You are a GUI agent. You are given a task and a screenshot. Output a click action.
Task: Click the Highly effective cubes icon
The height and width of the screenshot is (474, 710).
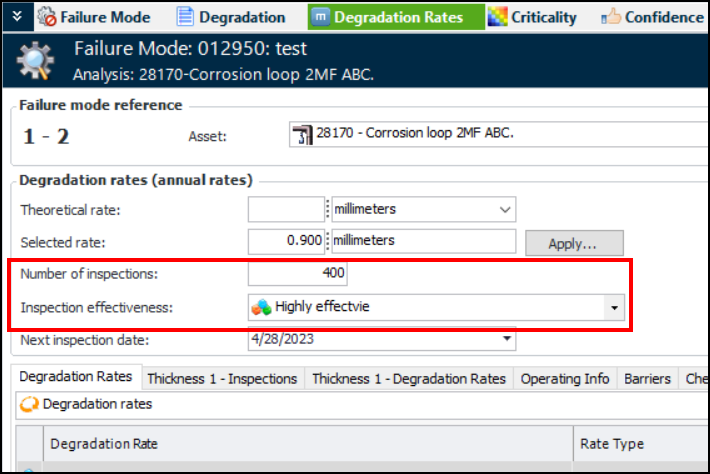point(262,307)
